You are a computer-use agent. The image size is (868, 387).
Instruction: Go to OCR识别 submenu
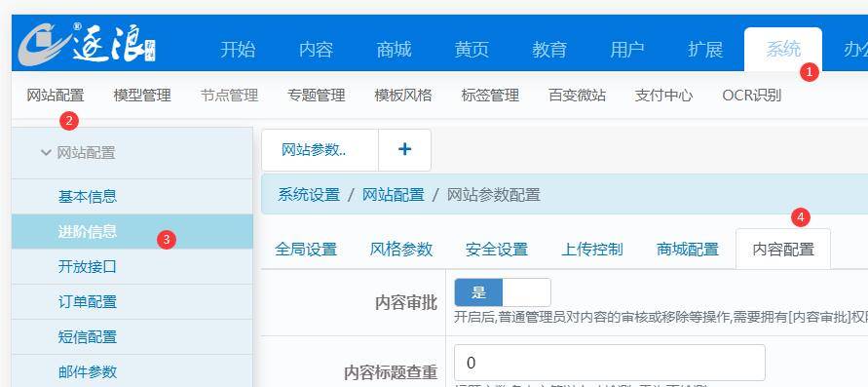(x=752, y=96)
